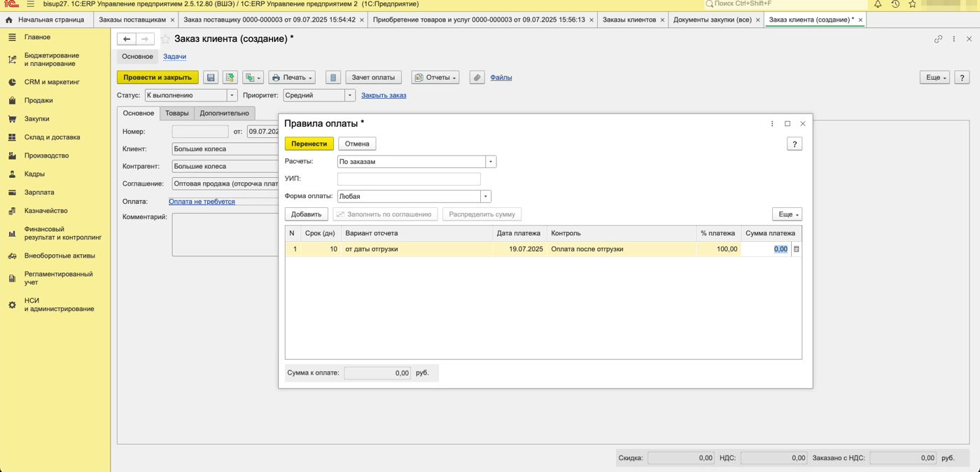Screen dimensions: 980x472
Task: Add the order to favorites with the star
Action: pyautogui.click(x=166, y=39)
